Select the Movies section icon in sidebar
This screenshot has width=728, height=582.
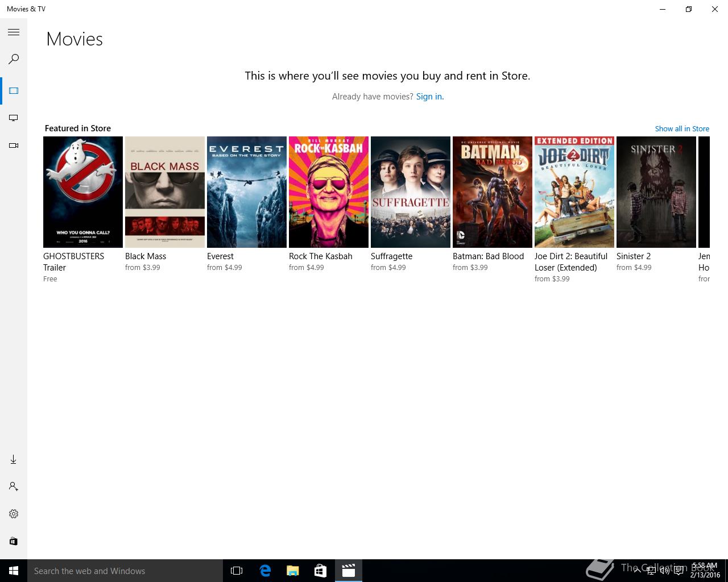14,91
